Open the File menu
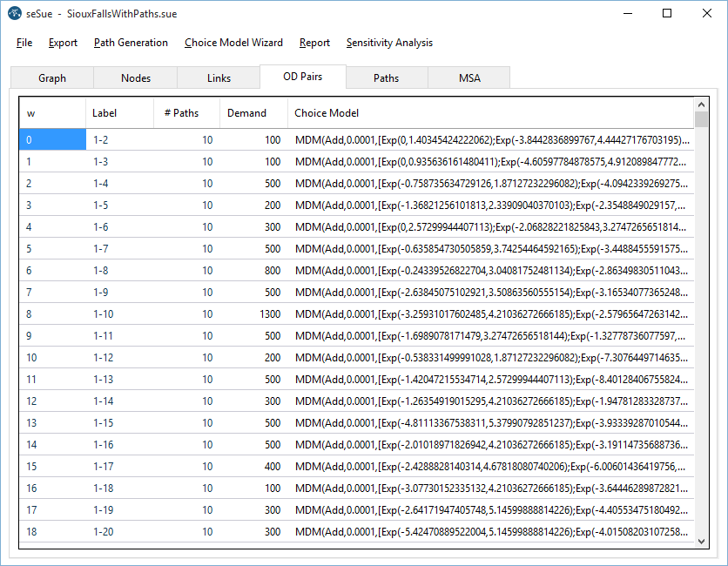This screenshot has height=566, width=728. click(x=24, y=43)
